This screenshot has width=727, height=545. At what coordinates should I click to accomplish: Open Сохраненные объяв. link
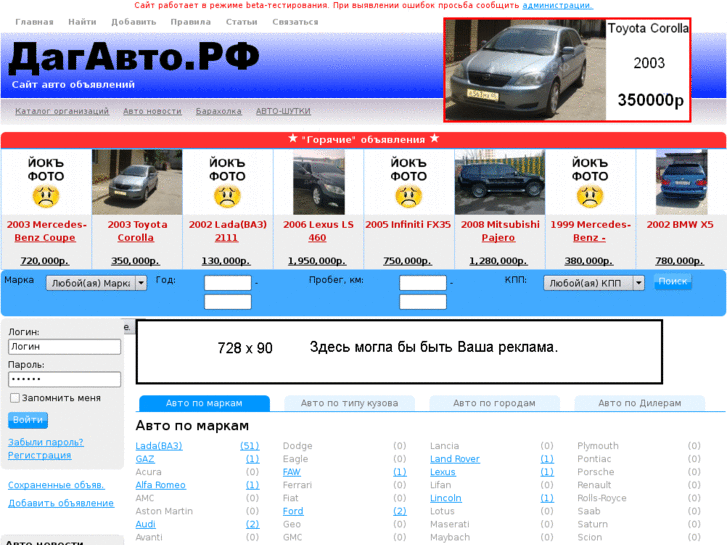point(56,485)
